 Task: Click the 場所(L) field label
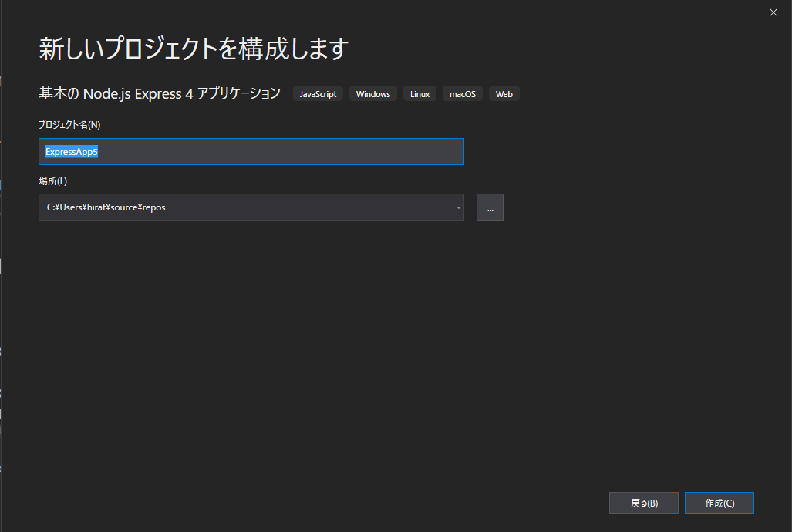51,180
